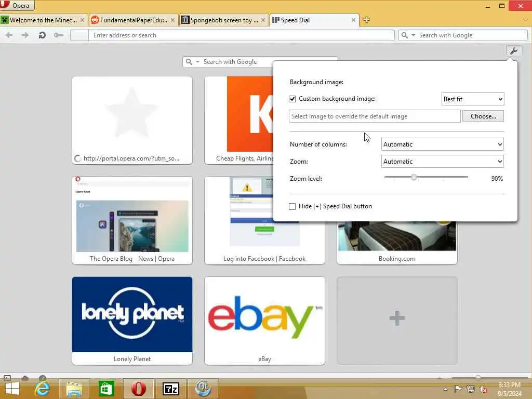Click the background image path field
This screenshot has width=532, height=399.
click(x=375, y=116)
